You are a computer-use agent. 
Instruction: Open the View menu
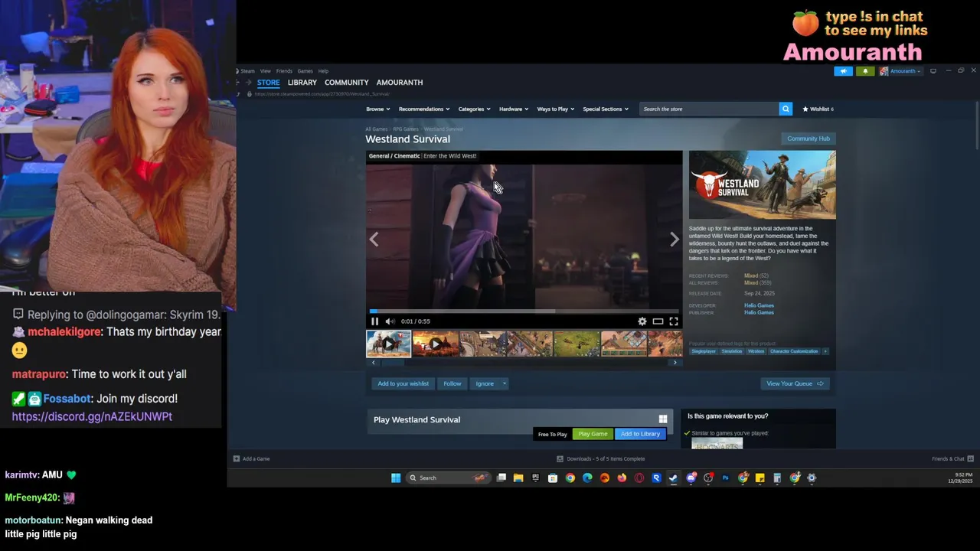click(x=266, y=71)
